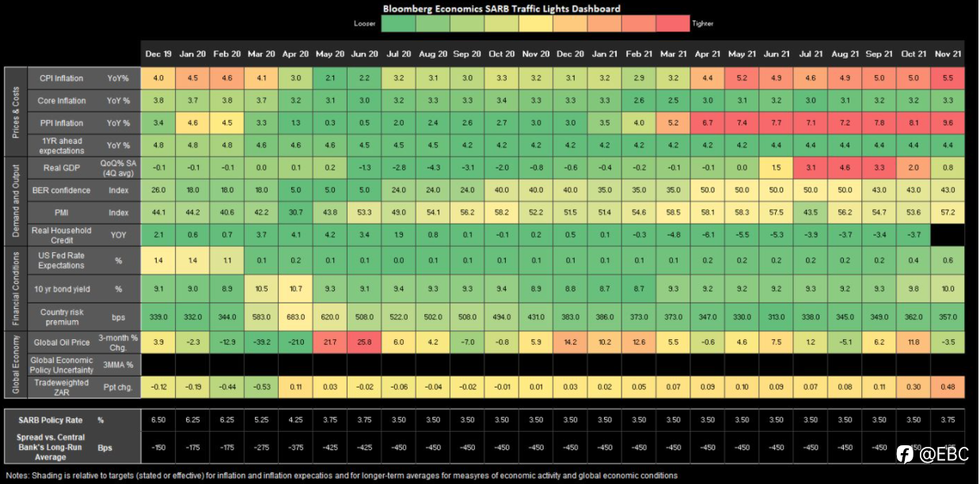Image resolution: width=980 pixels, height=484 pixels.
Task: Click the Global Economy vertical section label
Action: coord(15,365)
